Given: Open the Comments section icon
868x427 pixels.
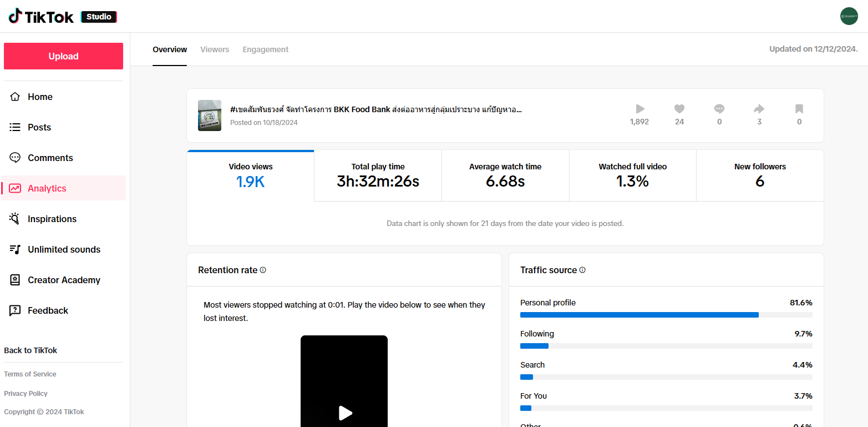Looking at the screenshot, I should [x=15, y=158].
